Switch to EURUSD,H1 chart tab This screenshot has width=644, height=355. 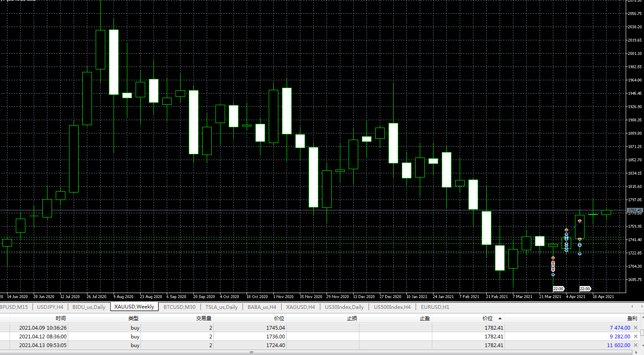[x=435, y=307]
